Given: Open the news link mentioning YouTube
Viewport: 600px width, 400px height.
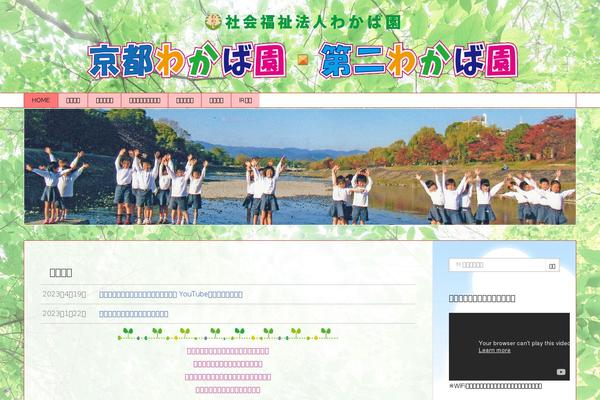Looking at the screenshot, I should point(171,294).
